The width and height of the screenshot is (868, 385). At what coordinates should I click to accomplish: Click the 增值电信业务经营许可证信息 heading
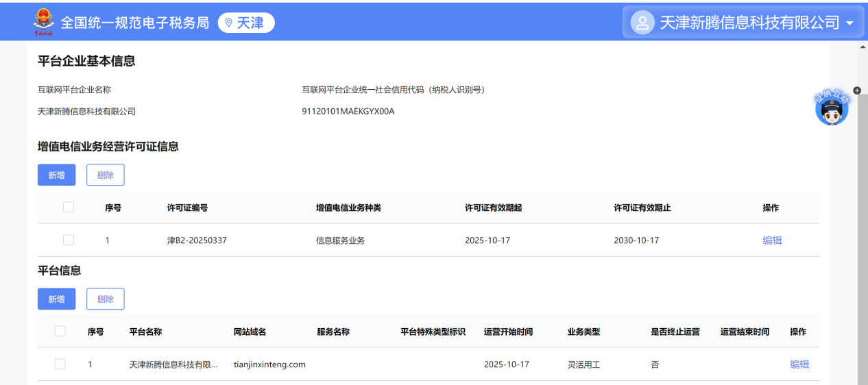click(x=108, y=146)
